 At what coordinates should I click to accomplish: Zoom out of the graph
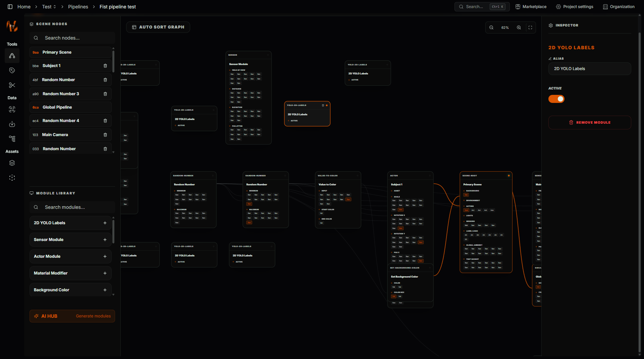[491, 27]
